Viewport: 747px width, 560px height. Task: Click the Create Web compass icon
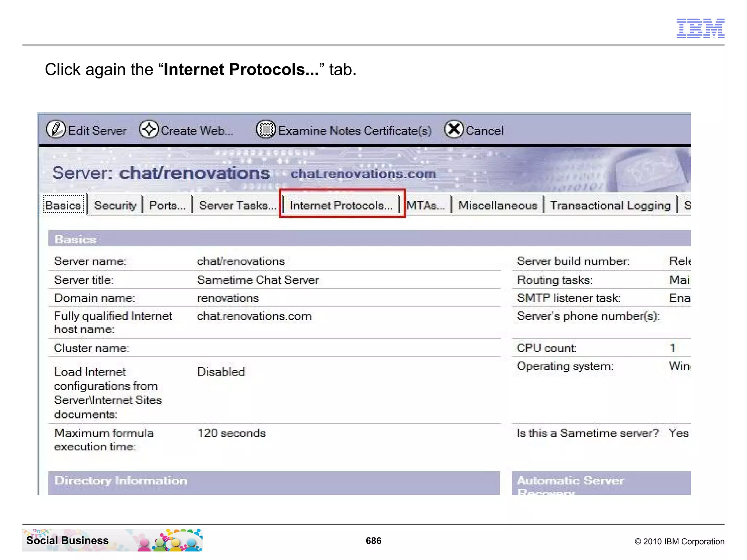(149, 129)
